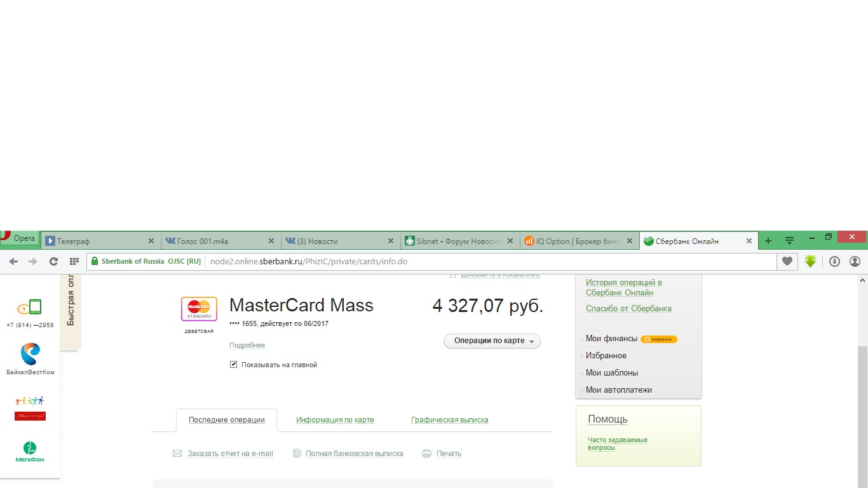The image size is (868, 488).
Task: Add page to bookmarks with heart icon
Action: point(787,261)
